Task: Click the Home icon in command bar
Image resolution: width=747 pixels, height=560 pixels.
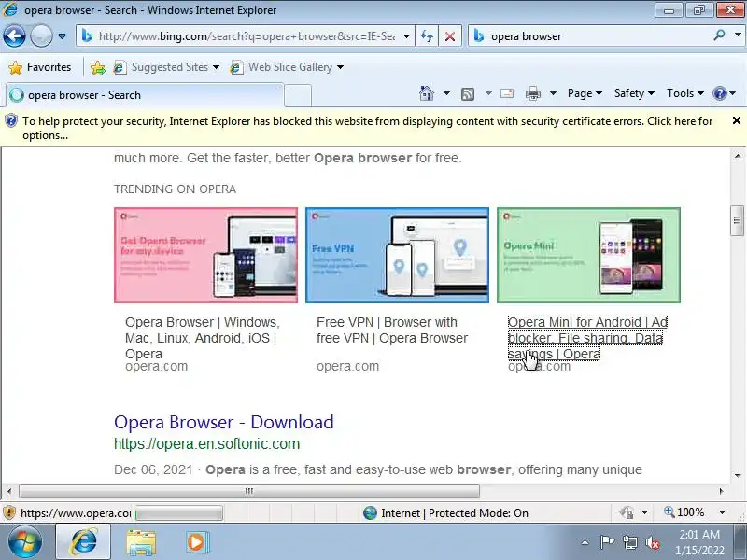Action: [427, 93]
